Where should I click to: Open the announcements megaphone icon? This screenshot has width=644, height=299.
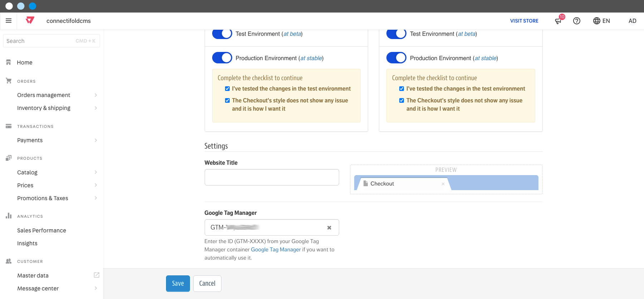(x=558, y=21)
